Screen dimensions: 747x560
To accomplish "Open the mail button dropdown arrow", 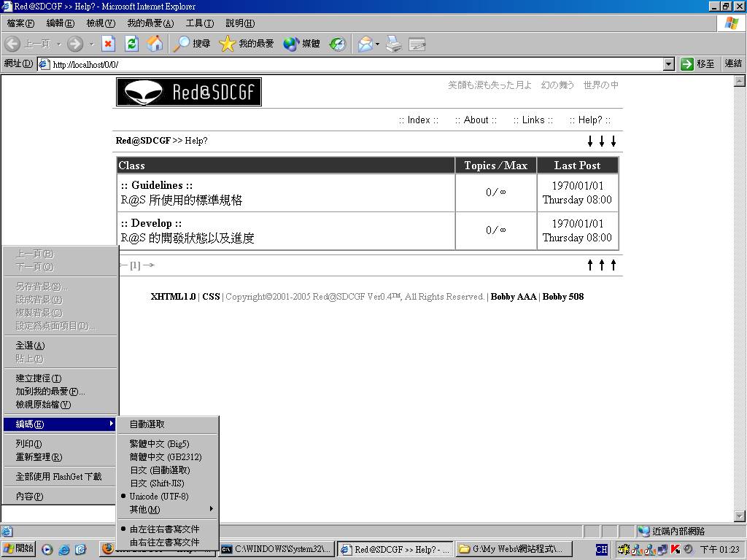I will (x=377, y=44).
